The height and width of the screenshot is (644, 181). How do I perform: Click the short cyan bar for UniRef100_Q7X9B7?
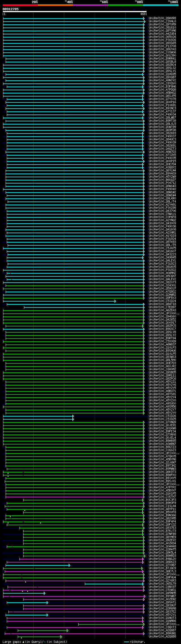pos(38,565)
